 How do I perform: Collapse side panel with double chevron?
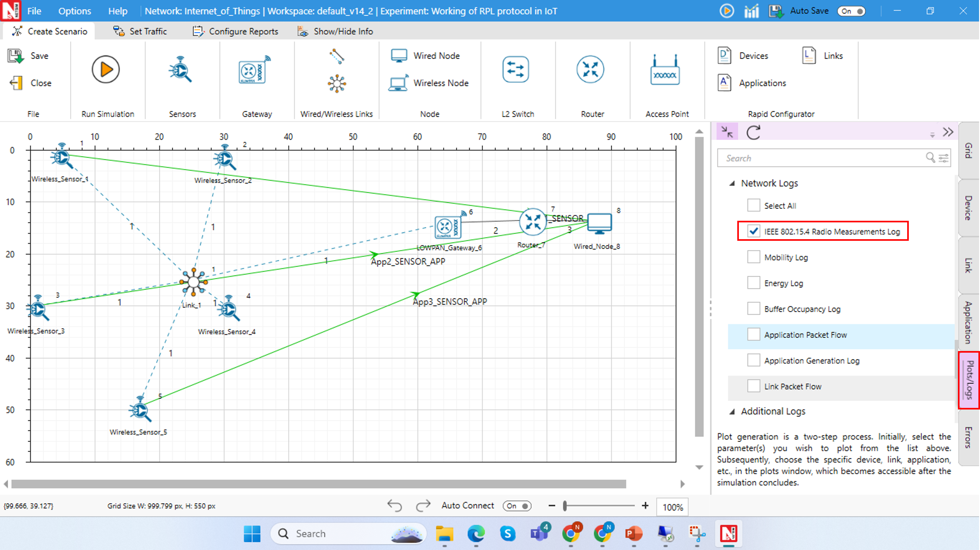(948, 132)
